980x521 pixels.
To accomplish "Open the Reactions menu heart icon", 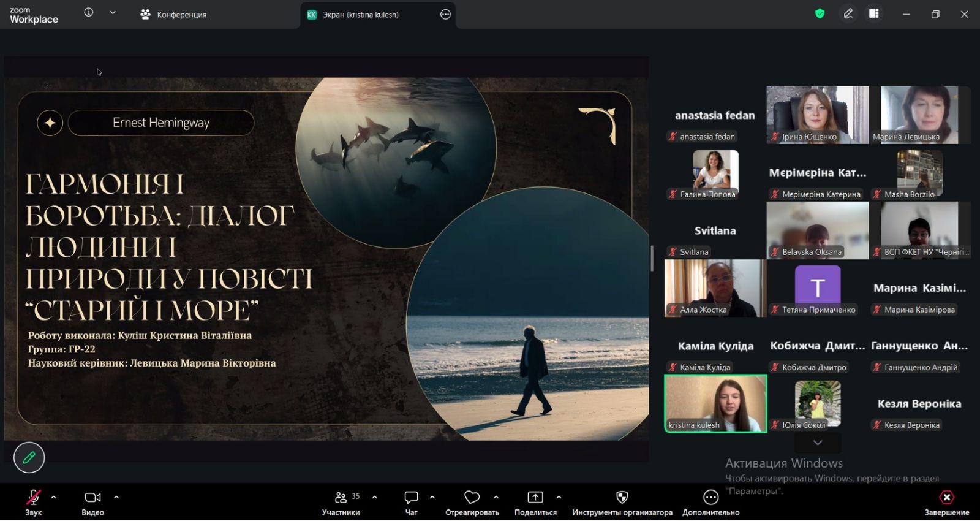I will pyautogui.click(x=472, y=497).
